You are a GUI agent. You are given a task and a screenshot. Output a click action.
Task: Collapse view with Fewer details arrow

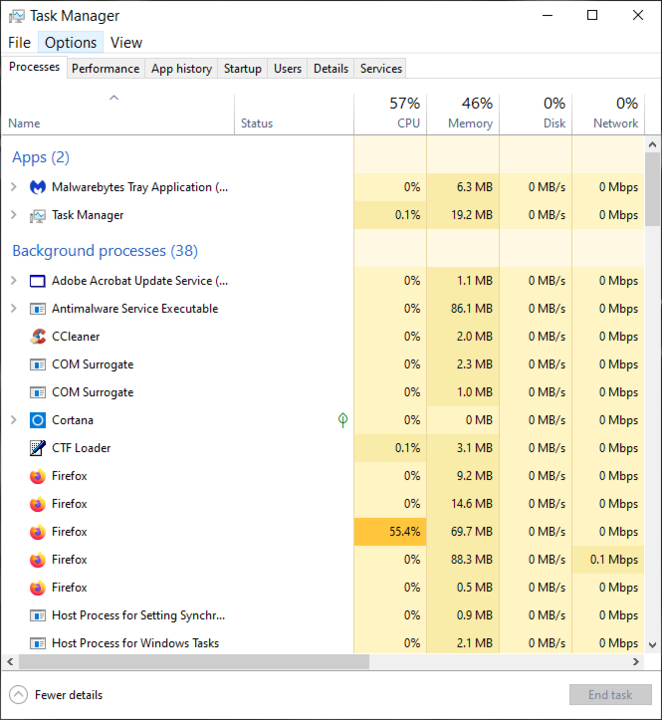[18, 695]
